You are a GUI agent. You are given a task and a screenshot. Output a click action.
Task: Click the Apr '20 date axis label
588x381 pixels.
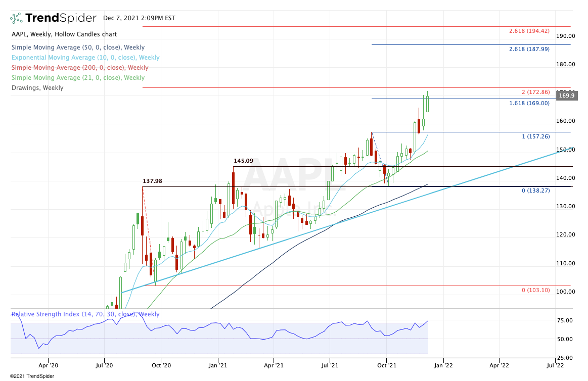point(49,365)
